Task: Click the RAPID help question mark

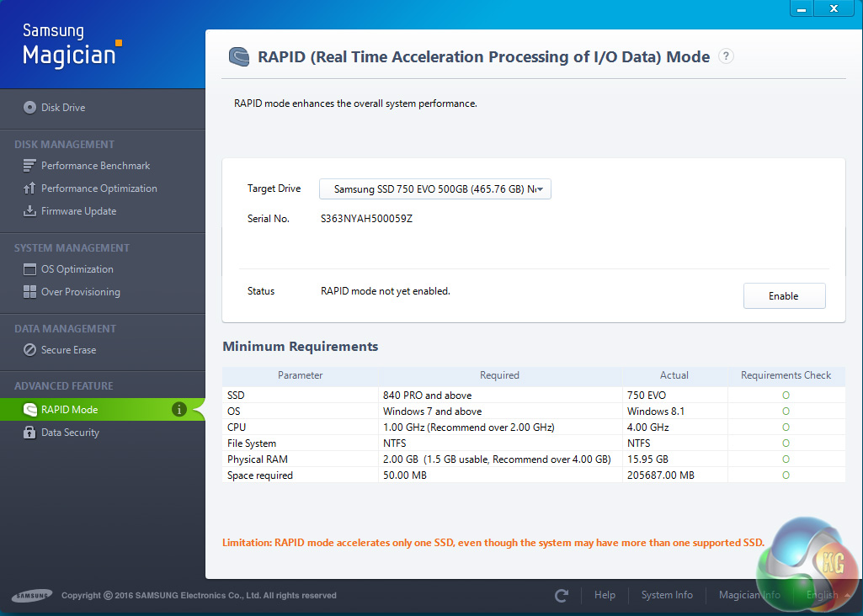Action: point(726,56)
